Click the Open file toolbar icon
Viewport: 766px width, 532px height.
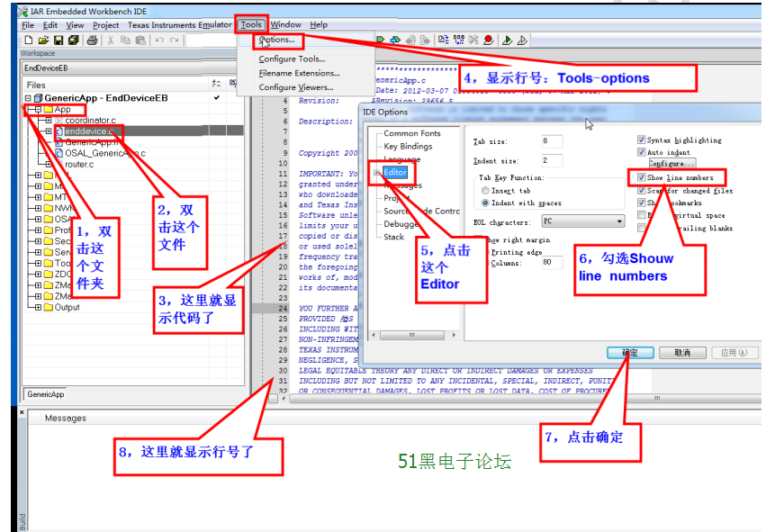43,41
